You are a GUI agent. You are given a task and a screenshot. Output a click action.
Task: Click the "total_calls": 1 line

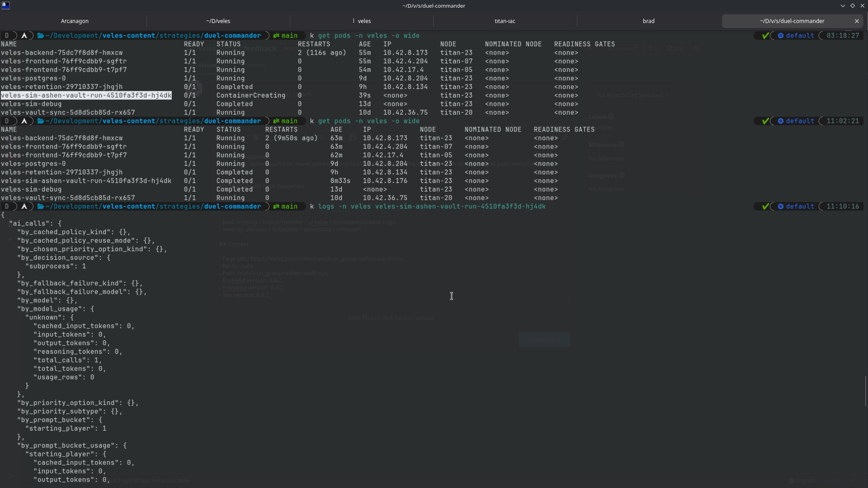(x=68, y=361)
